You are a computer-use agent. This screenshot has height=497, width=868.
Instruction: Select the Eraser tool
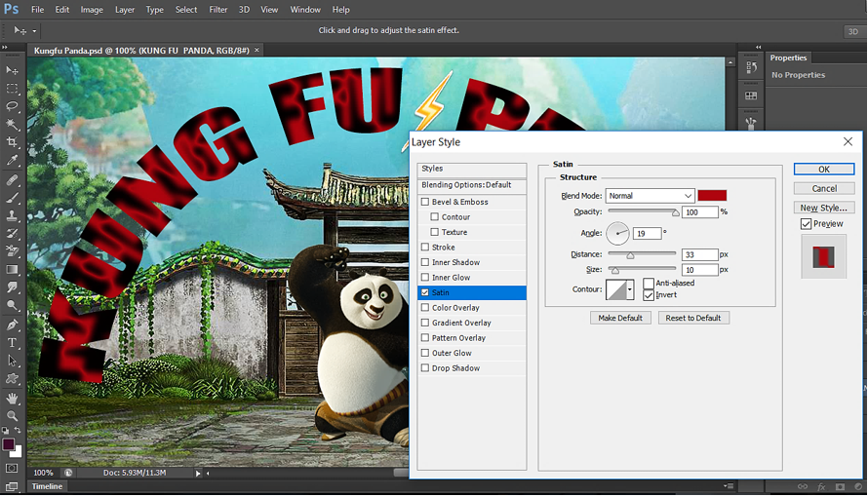pos(12,251)
